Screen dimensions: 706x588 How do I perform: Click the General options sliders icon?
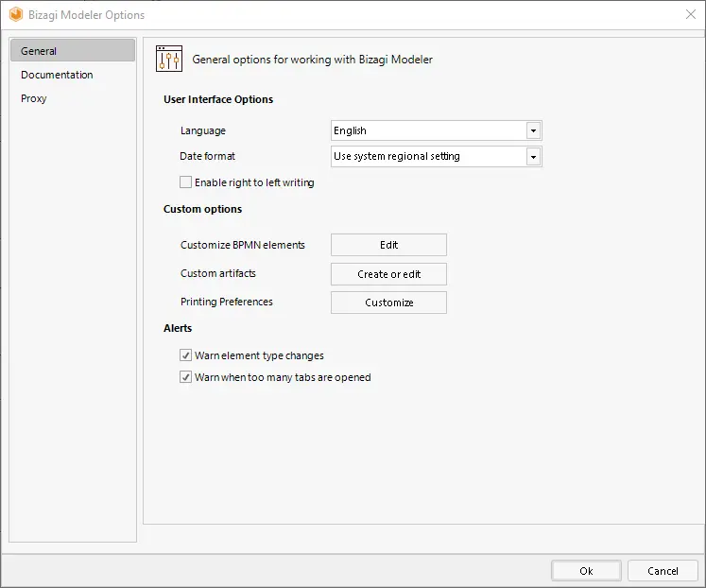pyautogui.click(x=169, y=59)
